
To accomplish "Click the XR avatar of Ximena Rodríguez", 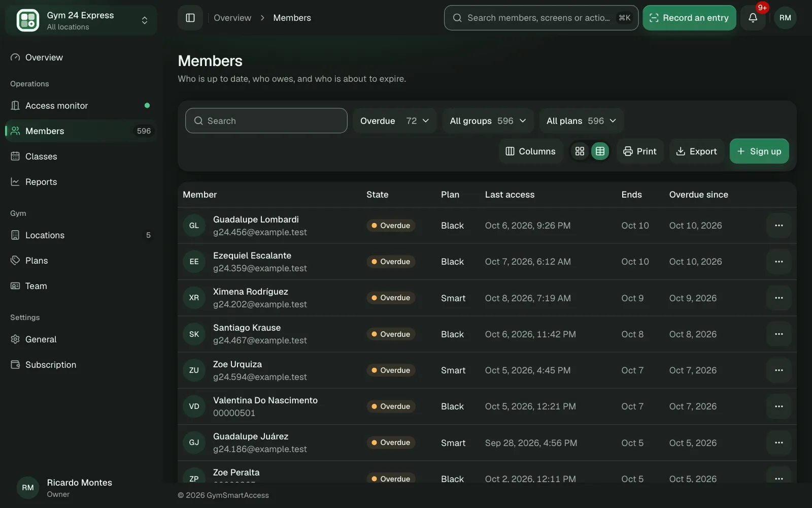I will pyautogui.click(x=194, y=298).
